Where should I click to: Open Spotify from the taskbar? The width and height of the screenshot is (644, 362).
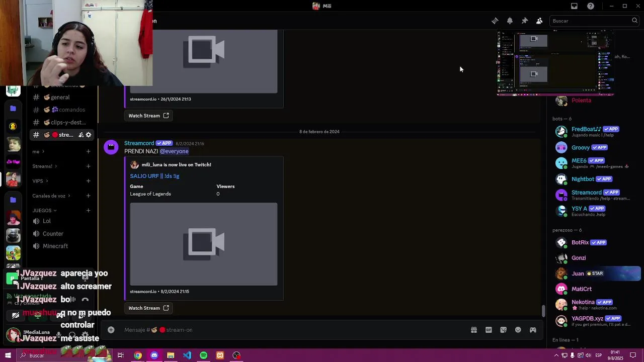point(203,355)
